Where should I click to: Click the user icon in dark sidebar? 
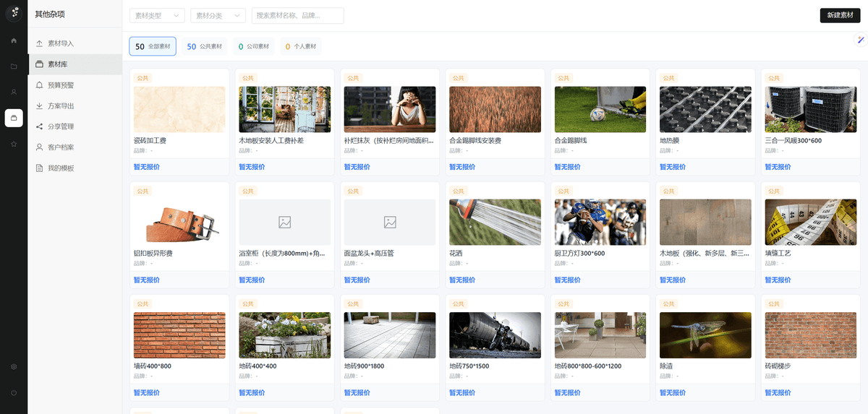(x=14, y=92)
